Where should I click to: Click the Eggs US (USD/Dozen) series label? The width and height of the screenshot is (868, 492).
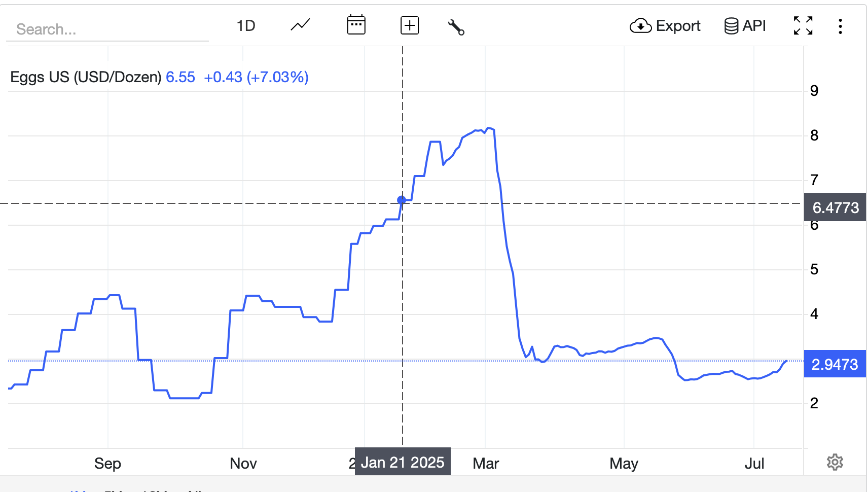pos(86,77)
